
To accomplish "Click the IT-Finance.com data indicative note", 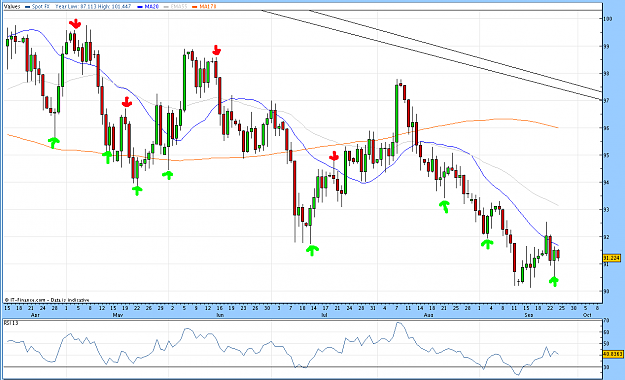I will (47, 300).
